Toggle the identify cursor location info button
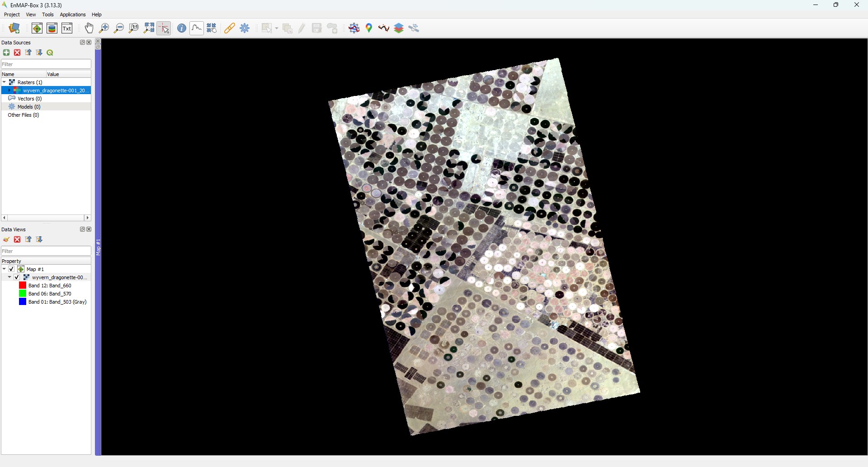 tap(181, 28)
